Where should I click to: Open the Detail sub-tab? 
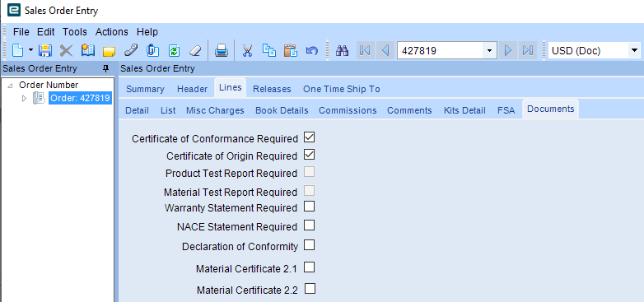[x=137, y=110]
